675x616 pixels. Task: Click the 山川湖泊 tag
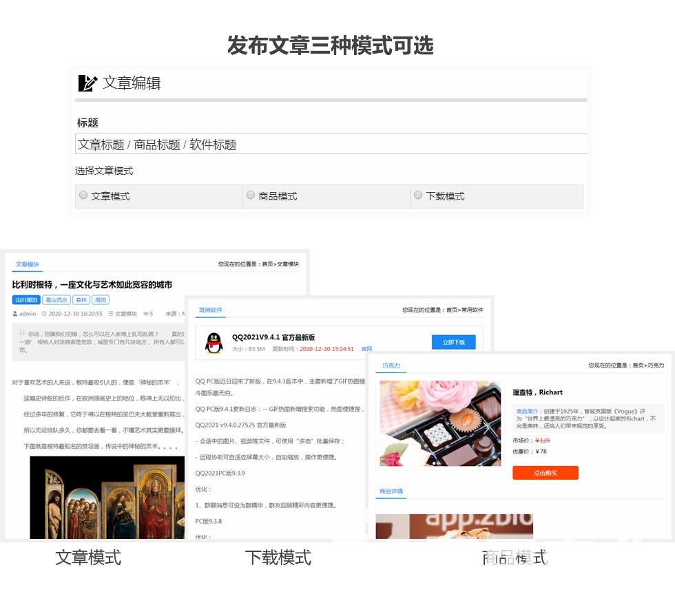[26, 300]
